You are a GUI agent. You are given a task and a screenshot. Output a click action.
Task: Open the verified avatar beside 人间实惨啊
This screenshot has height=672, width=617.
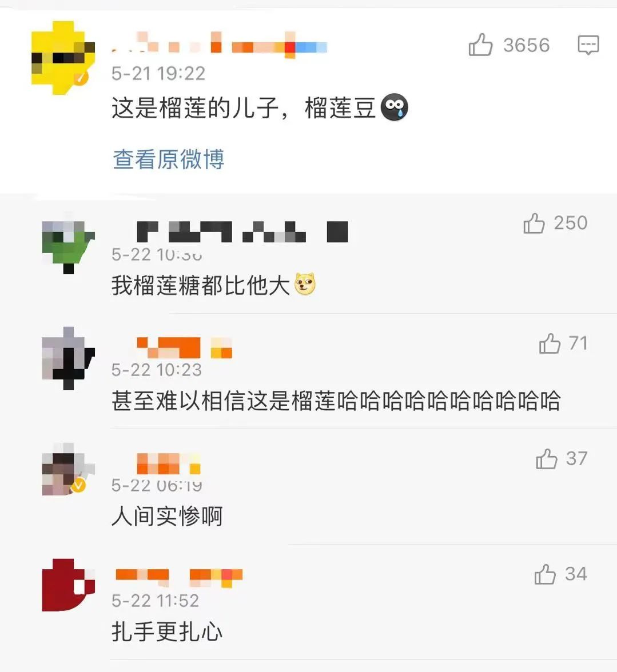click(68, 469)
